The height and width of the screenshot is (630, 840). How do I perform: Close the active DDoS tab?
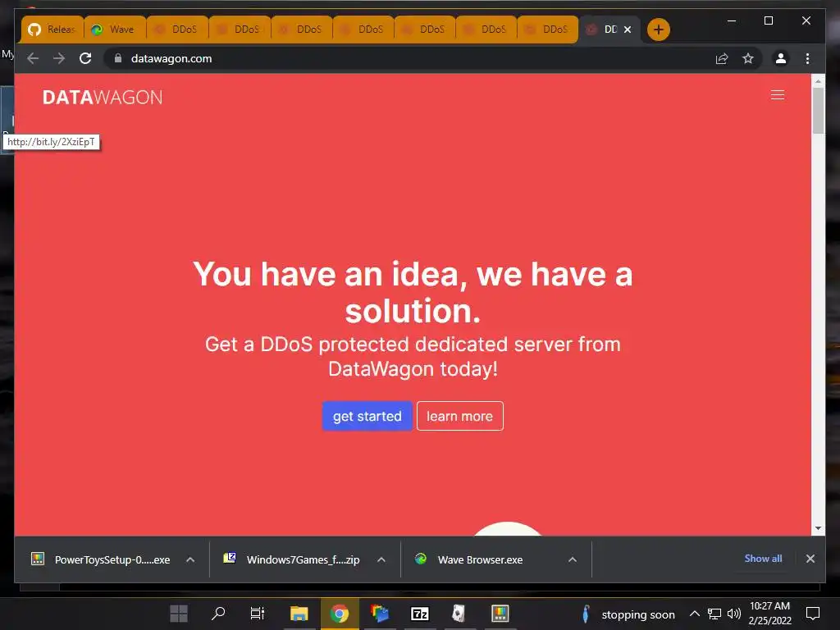[x=628, y=30]
